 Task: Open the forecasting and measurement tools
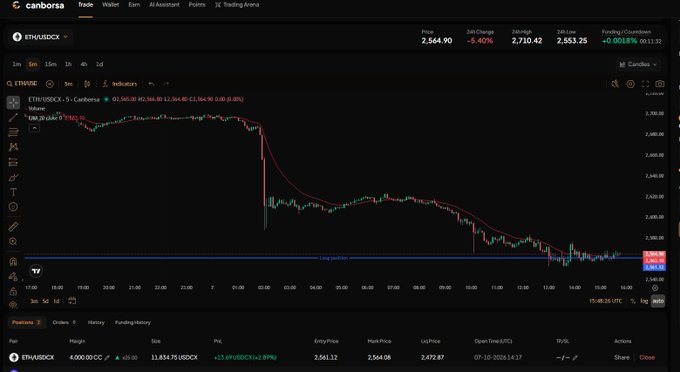click(x=13, y=162)
